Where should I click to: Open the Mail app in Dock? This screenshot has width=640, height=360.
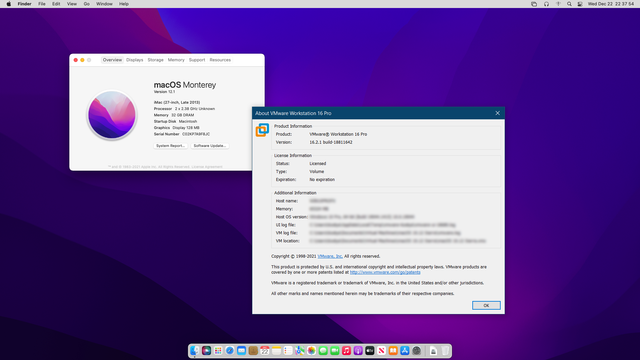coord(242,351)
